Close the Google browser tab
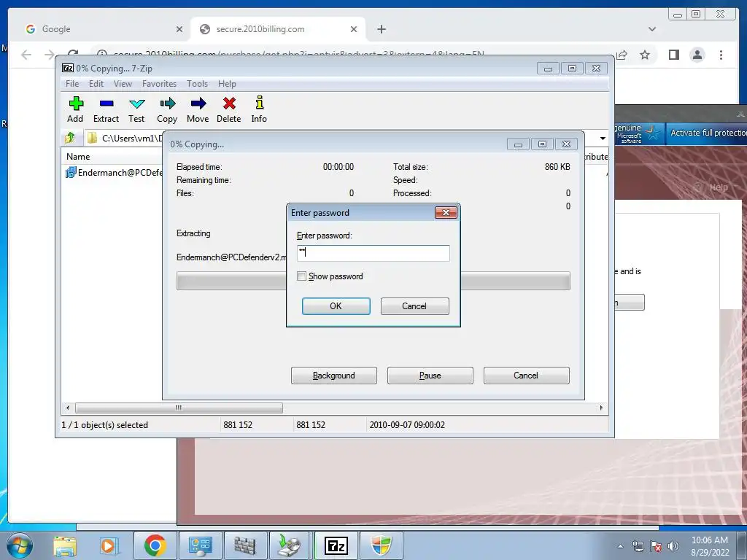 (x=179, y=29)
